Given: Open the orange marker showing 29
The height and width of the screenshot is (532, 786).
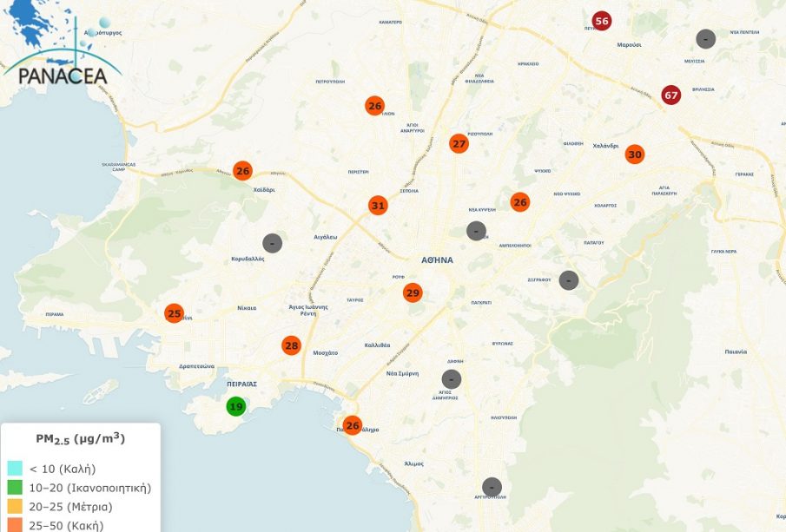Looking at the screenshot, I should pyautogui.click(x=413, y=292).
